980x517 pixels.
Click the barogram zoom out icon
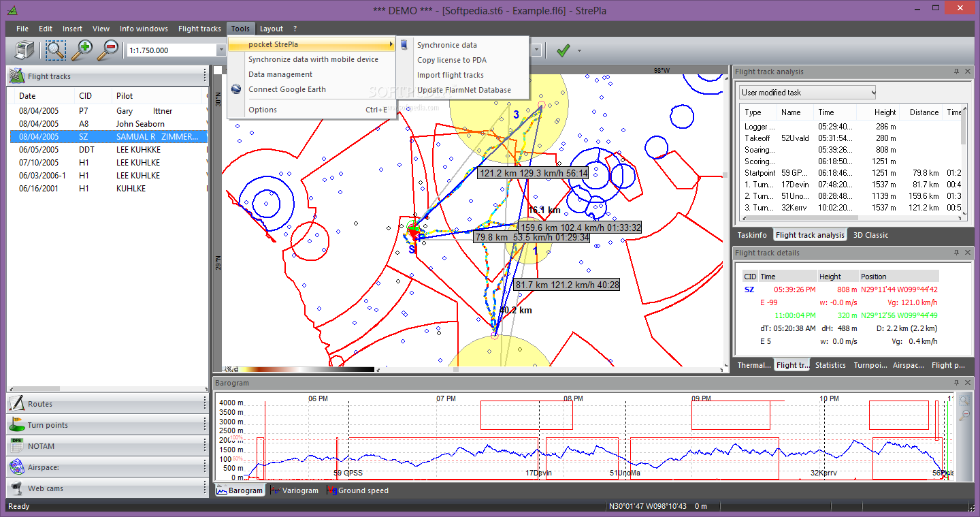[x=964, y=415]
